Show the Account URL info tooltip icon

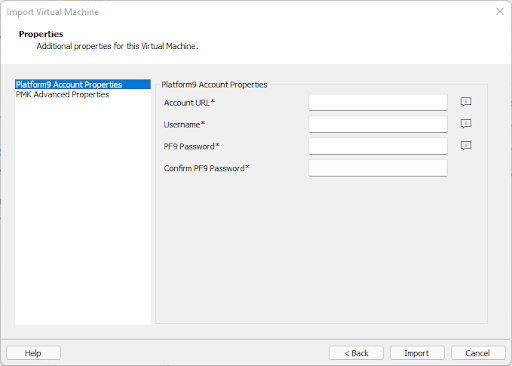point(466,102)
